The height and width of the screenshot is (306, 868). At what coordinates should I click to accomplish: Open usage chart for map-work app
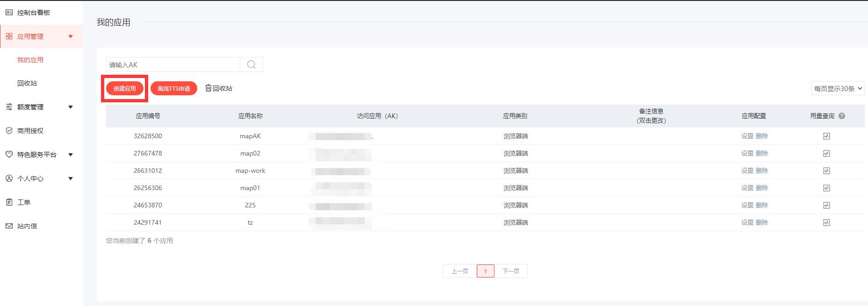coord(826,171)
